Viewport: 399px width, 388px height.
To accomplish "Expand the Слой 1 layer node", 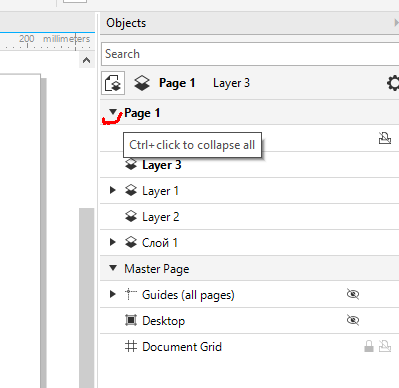I will (x=113, y=242).
